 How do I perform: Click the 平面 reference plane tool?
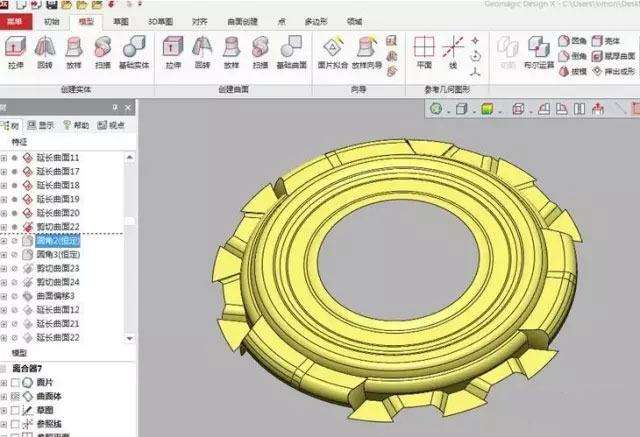(x=424, y=51)
